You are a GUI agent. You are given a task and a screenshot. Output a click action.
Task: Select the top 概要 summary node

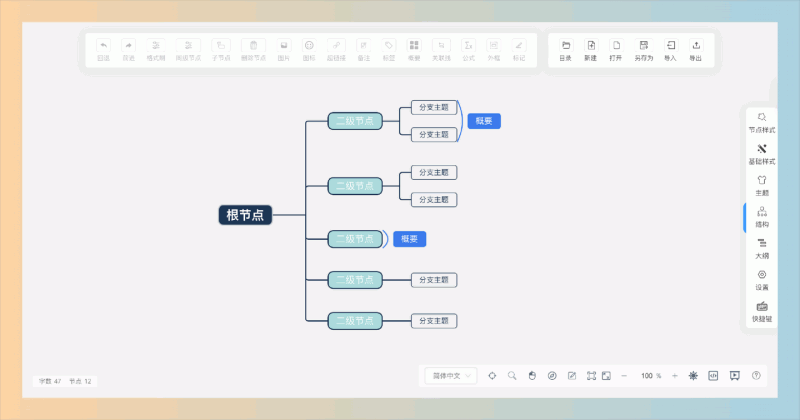coord(484,121)
